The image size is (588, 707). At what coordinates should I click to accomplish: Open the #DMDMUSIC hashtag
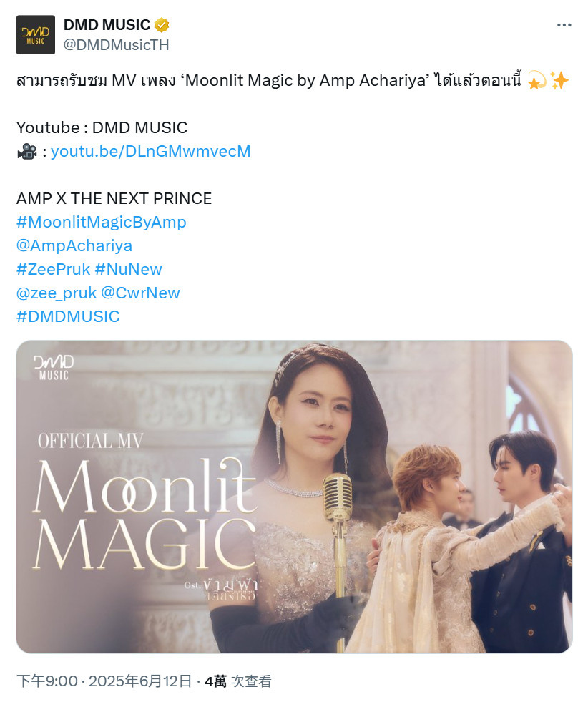tap(68, 316)
